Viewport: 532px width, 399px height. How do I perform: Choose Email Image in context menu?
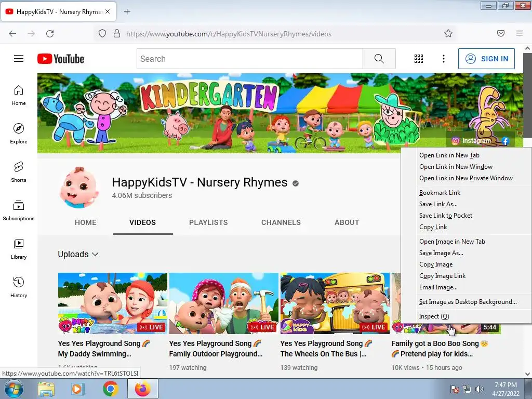click(x=466, y=287)
